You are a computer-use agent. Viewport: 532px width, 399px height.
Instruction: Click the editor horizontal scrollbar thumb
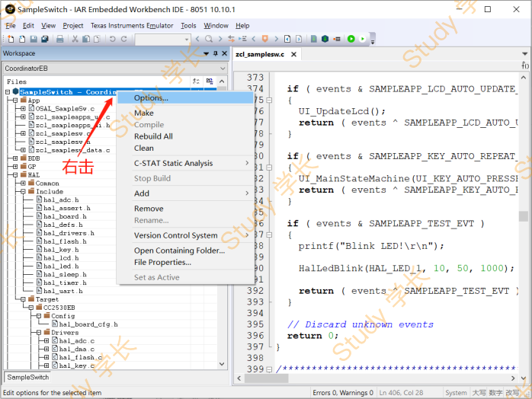267,378
